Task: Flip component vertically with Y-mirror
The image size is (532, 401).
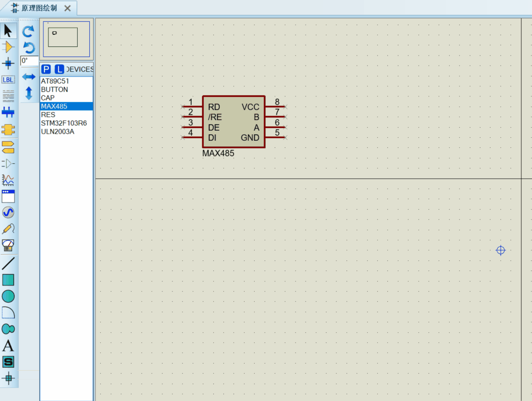Action: pos(29,93)
